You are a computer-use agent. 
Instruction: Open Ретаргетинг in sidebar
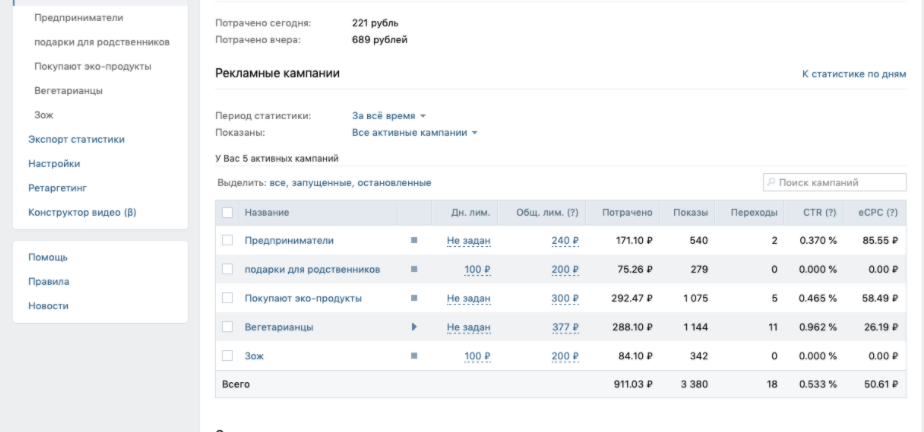[x=58, y=188]
